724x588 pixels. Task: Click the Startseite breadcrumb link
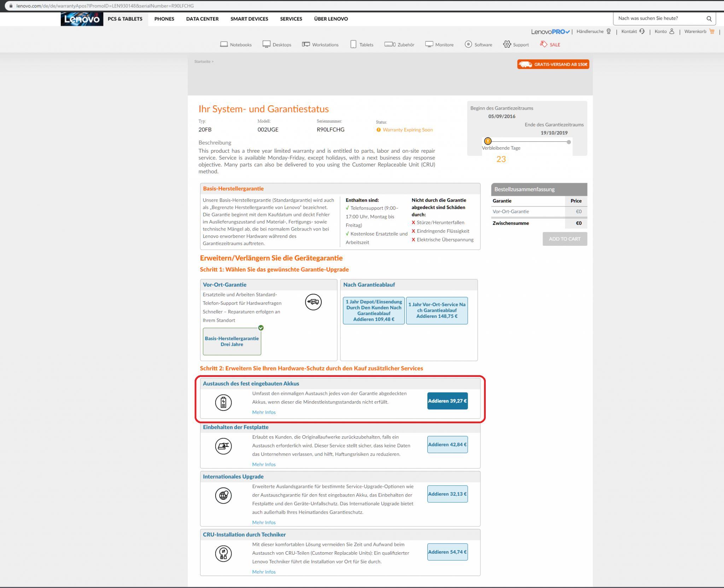click(202, 62)
